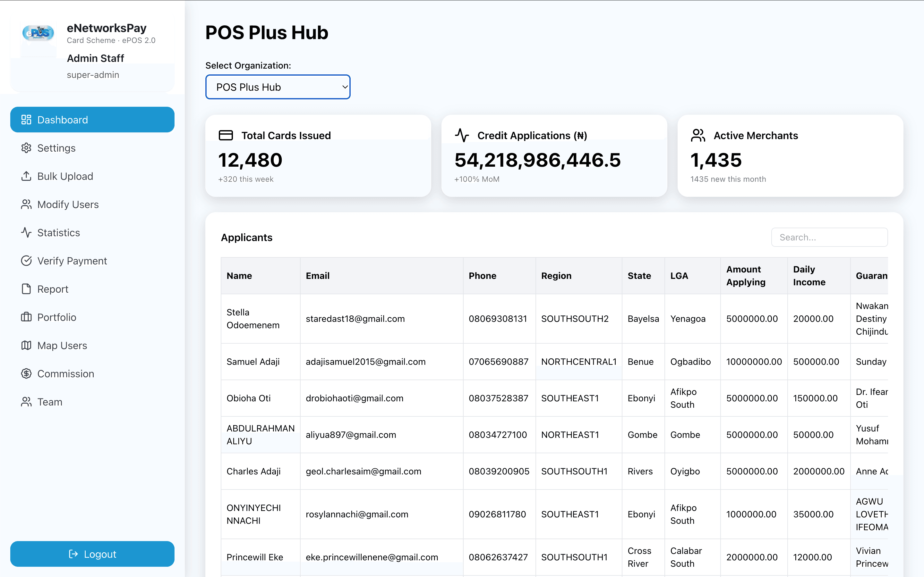Click the Map Users map icon
Image resolution: width=924 pixels, height=577 pixels.
[26, 345]
